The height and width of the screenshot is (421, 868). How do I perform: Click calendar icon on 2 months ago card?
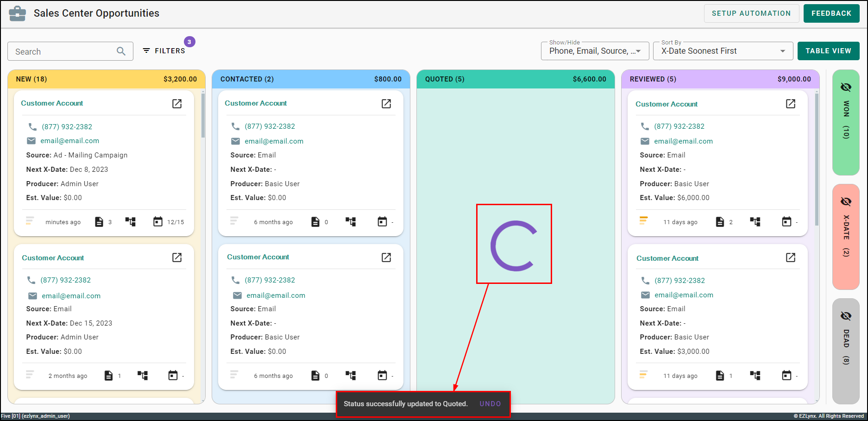[x=173, y=376]
